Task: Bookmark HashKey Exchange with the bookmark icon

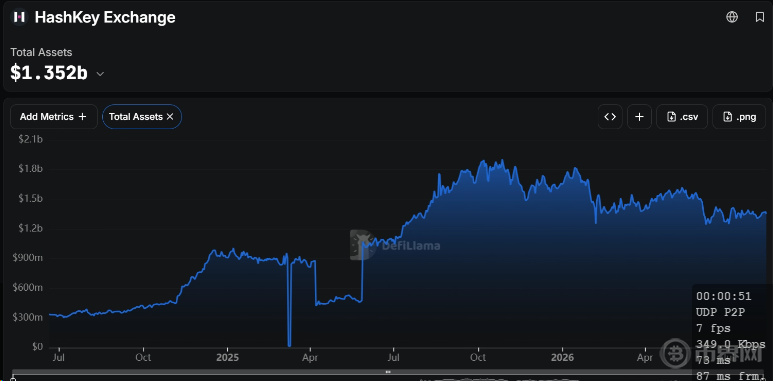Action: [760, 17]
